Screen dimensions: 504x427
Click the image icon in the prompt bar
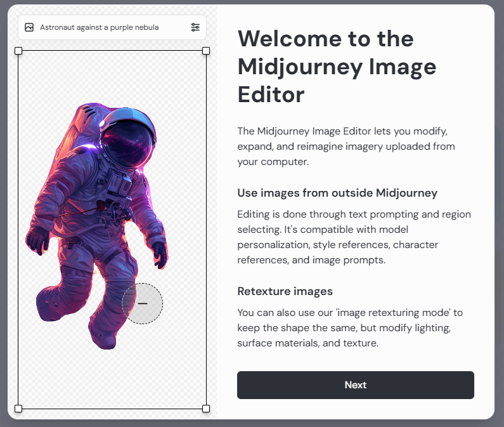[29, 27]
